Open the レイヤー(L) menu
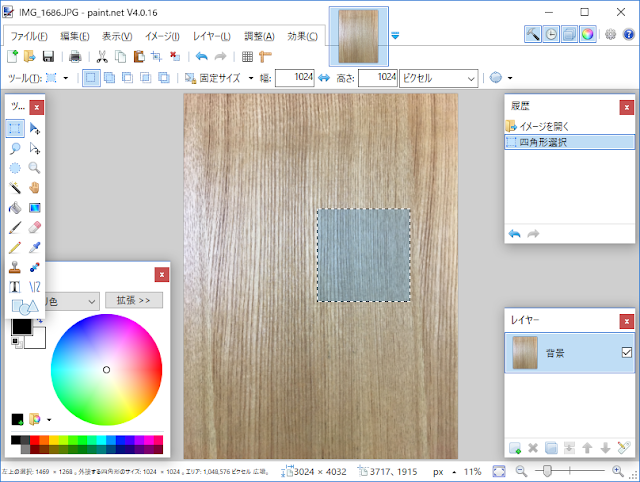The width and height of the screenshot is (640, 482). (x=212, y=36)
